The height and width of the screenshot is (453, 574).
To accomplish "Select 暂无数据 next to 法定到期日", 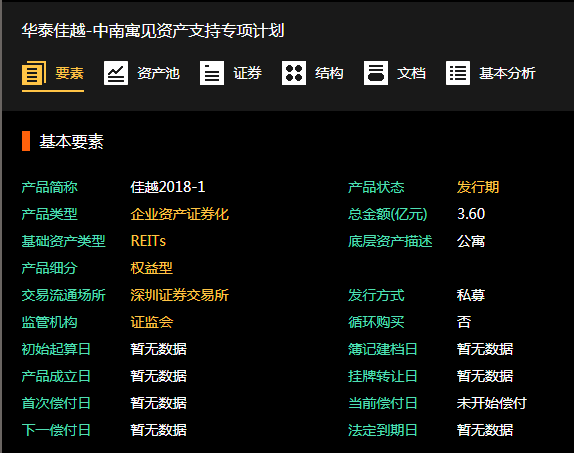I will click(x=485, y=430).
